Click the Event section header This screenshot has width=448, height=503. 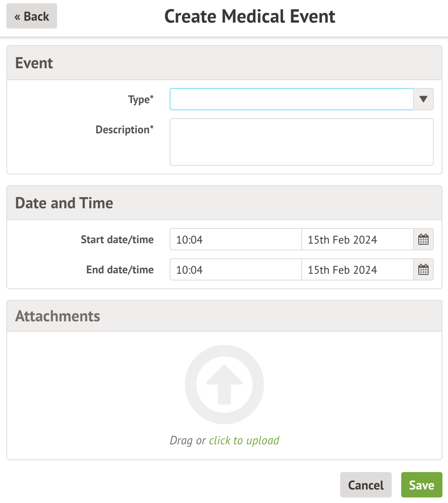(x=34, y=63)
